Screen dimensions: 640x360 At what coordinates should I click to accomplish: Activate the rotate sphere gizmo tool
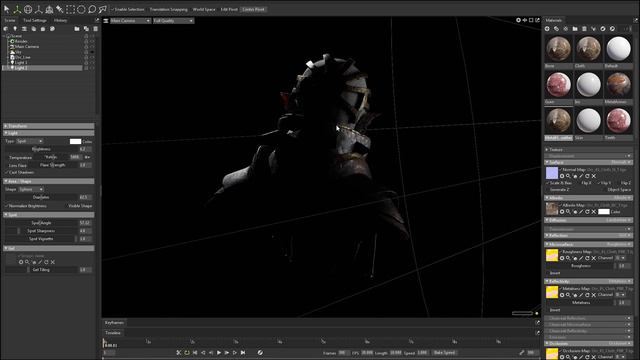[x=28, y=9]
